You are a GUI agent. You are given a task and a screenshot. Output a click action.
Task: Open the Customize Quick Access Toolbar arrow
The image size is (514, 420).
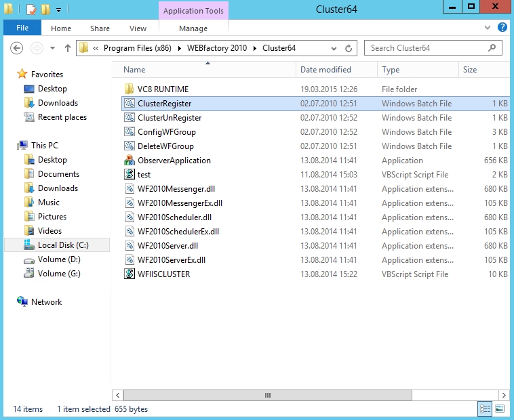coord(59,10)
